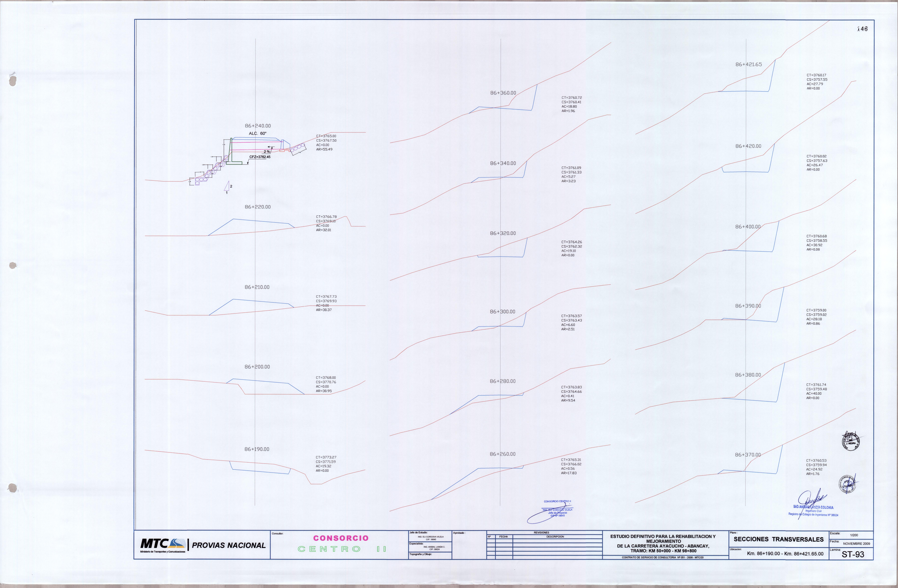Click the value 'AC=26.47'
The width and height of the screenshot is (898, 588).
point(815,165)
